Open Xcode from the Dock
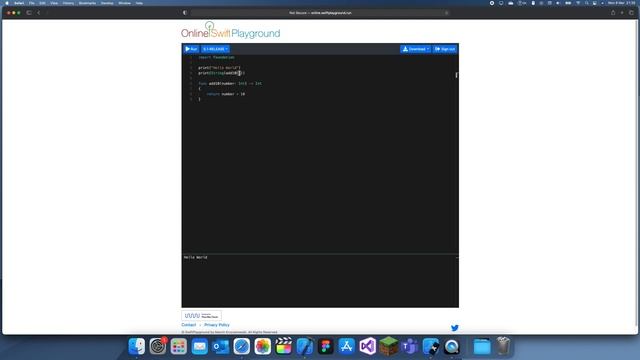 tap(304, 347)
